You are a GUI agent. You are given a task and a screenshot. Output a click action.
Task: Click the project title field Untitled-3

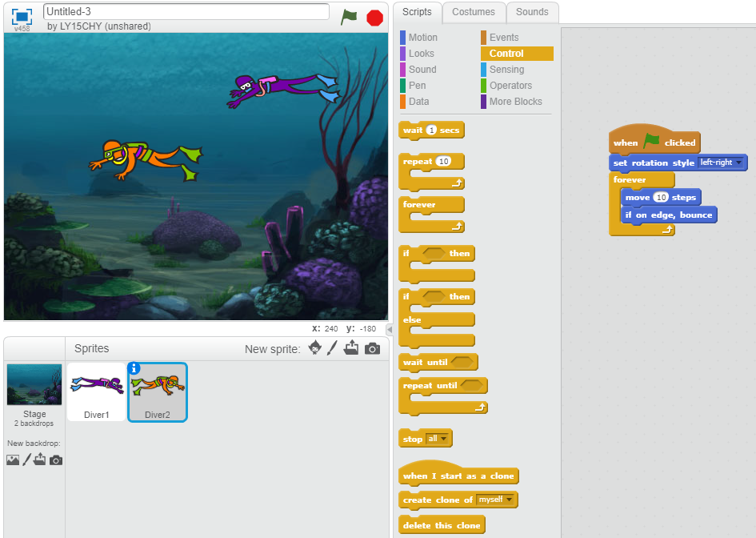click(186, 11)
